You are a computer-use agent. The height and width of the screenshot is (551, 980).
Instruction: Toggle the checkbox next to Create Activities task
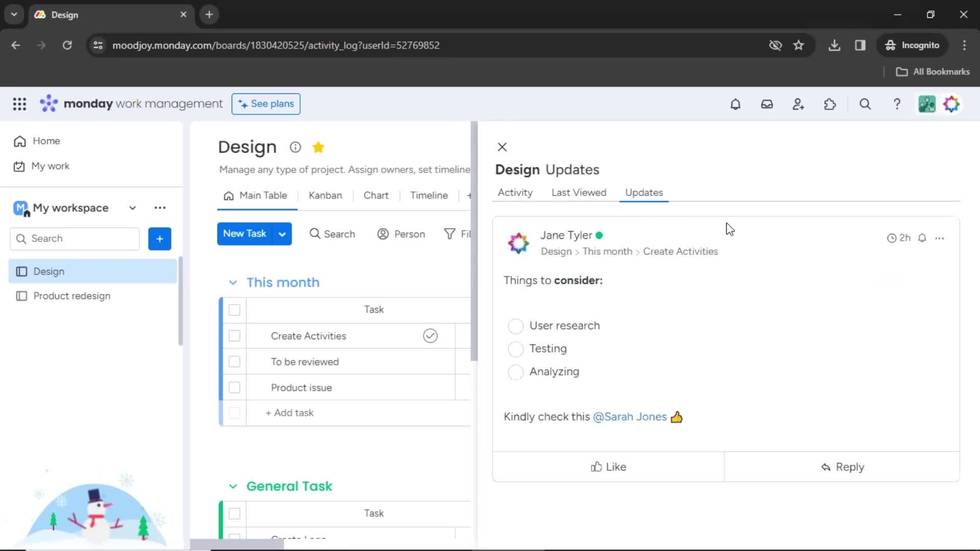click(x=234, y=335)
